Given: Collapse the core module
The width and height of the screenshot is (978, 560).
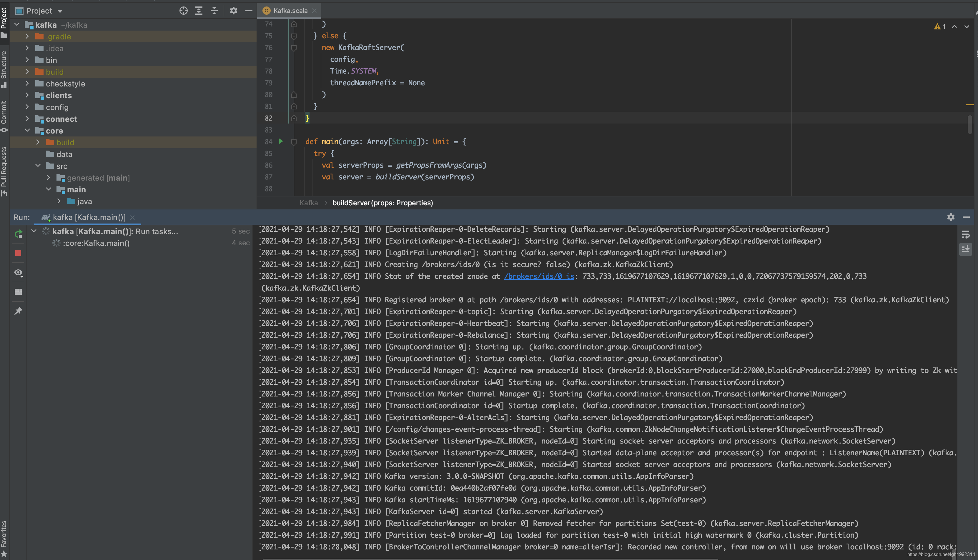Looking at the screenshot, I should click(27, 131).
